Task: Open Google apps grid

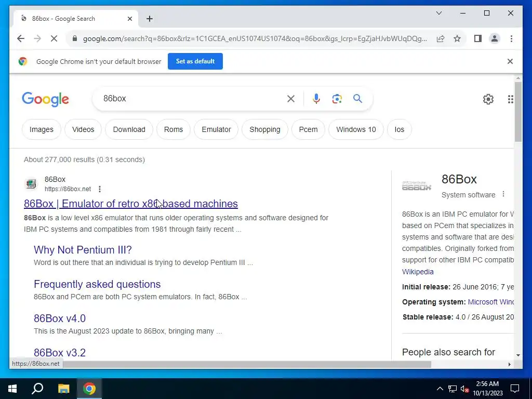Action: (510, 99)
